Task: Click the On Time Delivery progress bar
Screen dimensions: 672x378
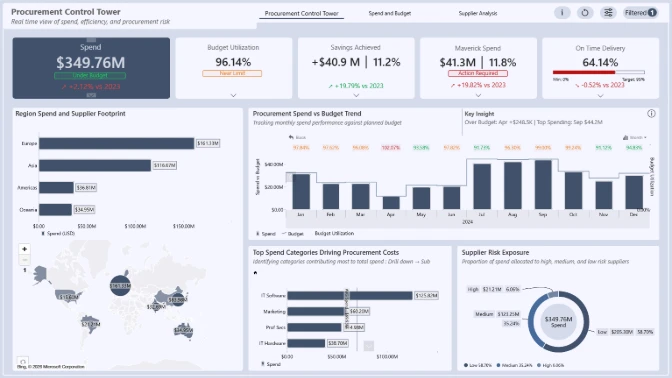Action: [x=599, y=72]
